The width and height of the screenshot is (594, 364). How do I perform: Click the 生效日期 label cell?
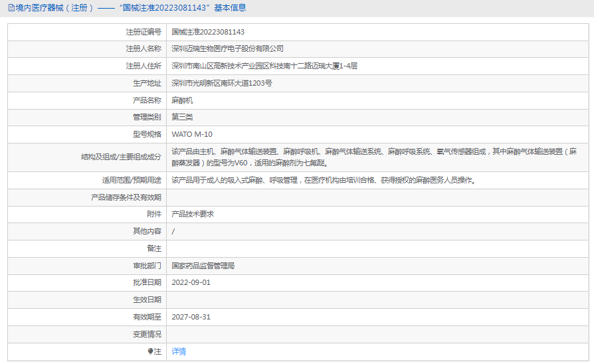(87, 300)
